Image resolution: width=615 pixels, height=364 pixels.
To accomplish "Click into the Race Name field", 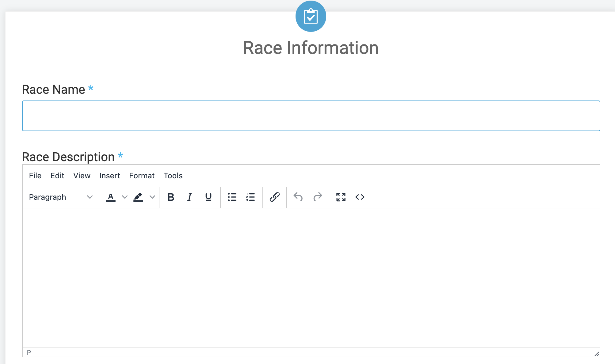I will (x=311, y=116).
